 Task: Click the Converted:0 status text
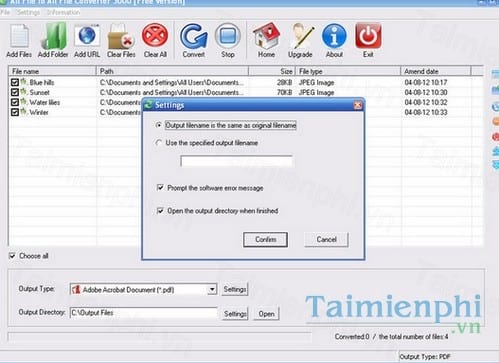[352, 337]
